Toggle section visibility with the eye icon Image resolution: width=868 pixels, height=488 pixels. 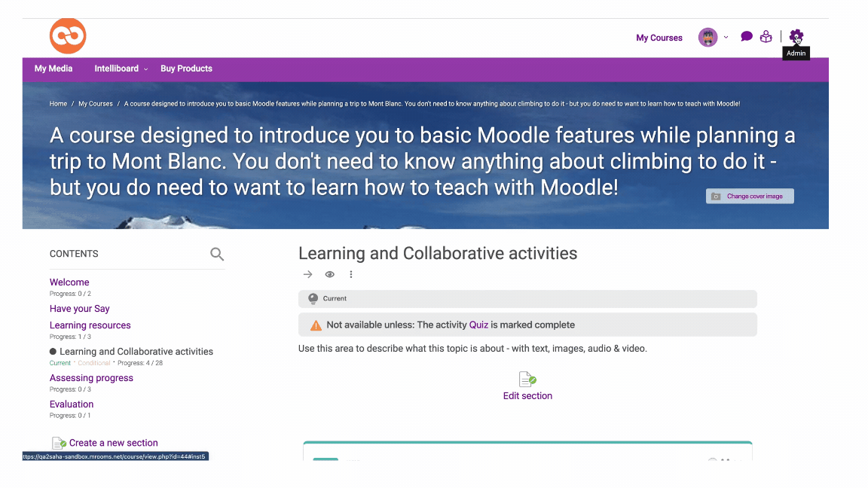(330, 274)
